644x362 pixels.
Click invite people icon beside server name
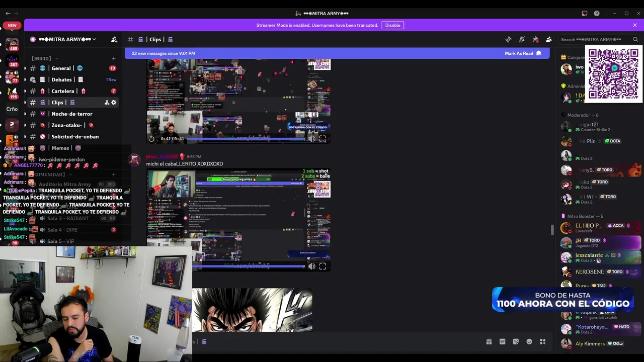click(114, 39)
